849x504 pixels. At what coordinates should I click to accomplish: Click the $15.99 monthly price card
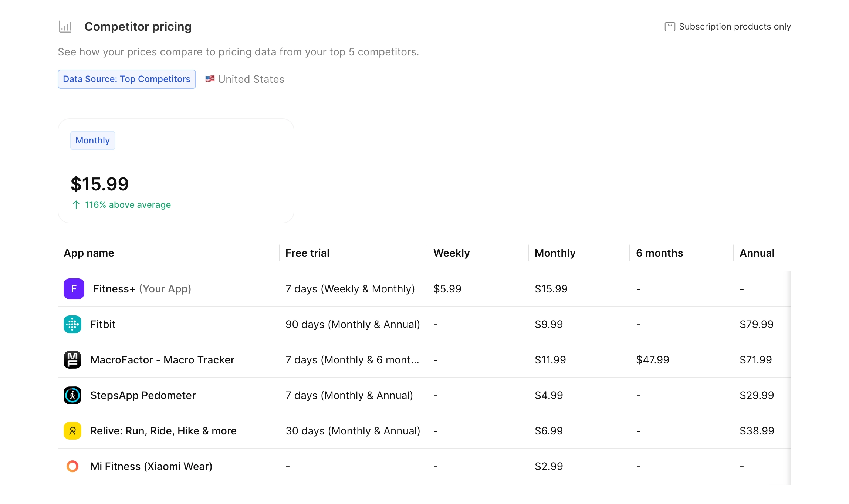(x=176, y=170)
